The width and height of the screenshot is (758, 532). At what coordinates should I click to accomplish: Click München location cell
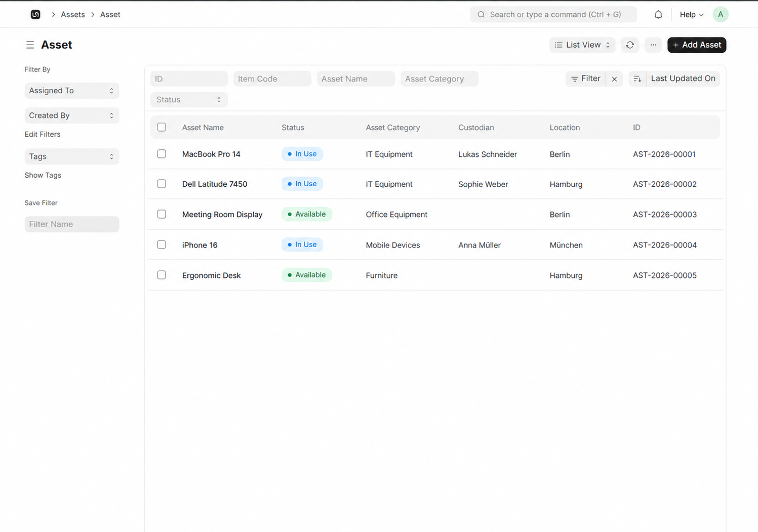(x=566, y=245)
